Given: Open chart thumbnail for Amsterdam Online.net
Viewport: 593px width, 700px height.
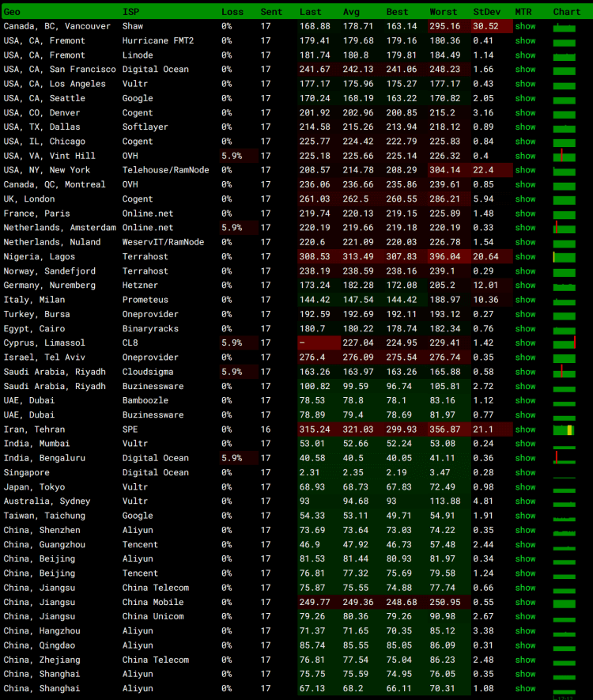Looking at the screenshot, I should (564, 228).
